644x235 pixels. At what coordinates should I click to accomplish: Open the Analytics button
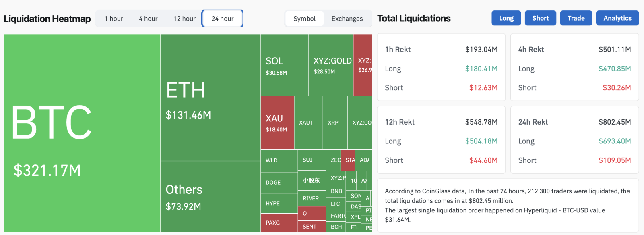point(617,18)
